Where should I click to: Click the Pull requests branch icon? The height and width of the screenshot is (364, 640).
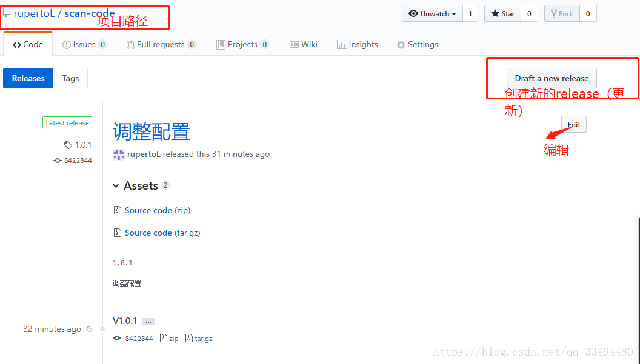131,45
